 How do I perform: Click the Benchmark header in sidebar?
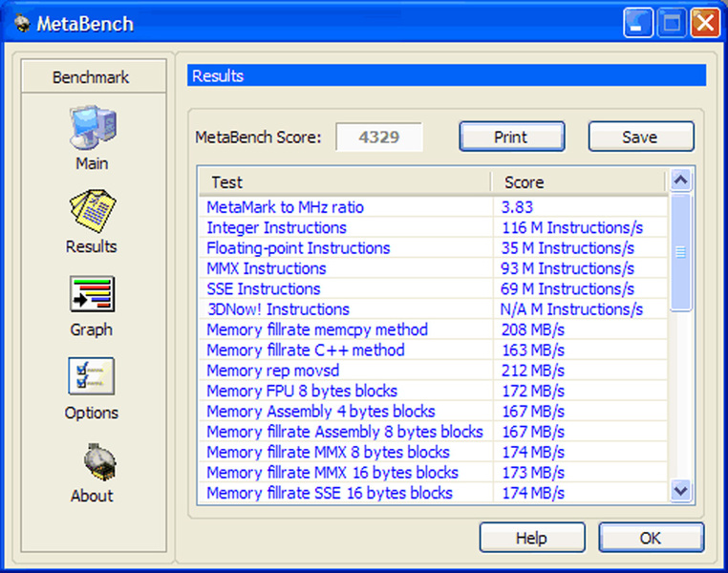(x=94, y=76)
